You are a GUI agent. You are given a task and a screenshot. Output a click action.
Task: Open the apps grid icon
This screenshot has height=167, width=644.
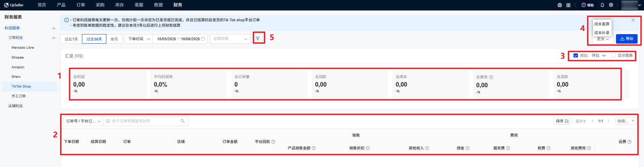point(568,5)
